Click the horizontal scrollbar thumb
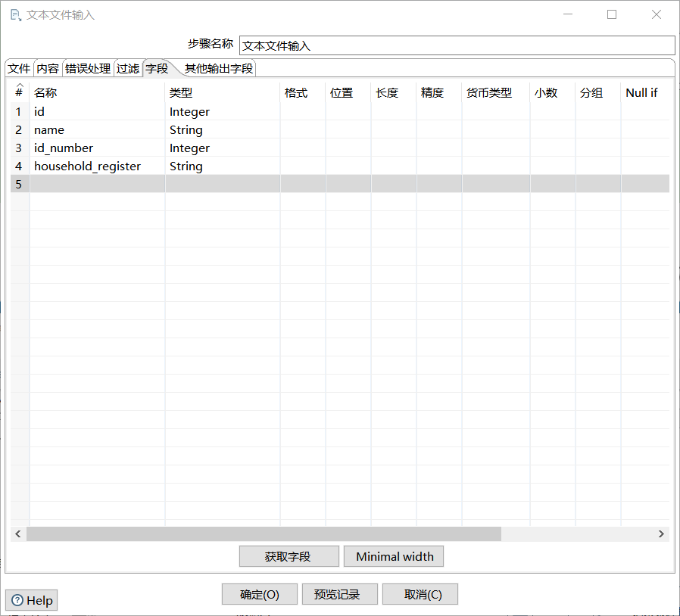Image resolution: width=680 pixels, height=616 pixels. pyautogui.click(x=264, y=534)
